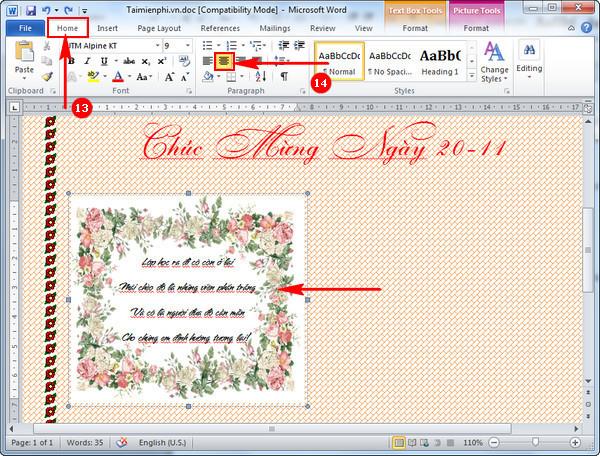The width and height of the screenshot is (600, 456).
Task: Click the Shrink Font icon
Action: 185,77
